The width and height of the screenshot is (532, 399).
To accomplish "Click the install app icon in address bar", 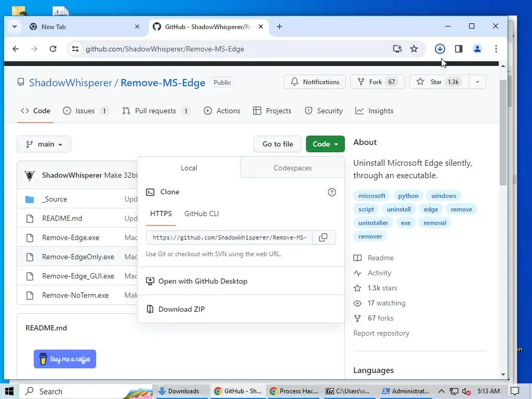I will click(x=397, y=49).
